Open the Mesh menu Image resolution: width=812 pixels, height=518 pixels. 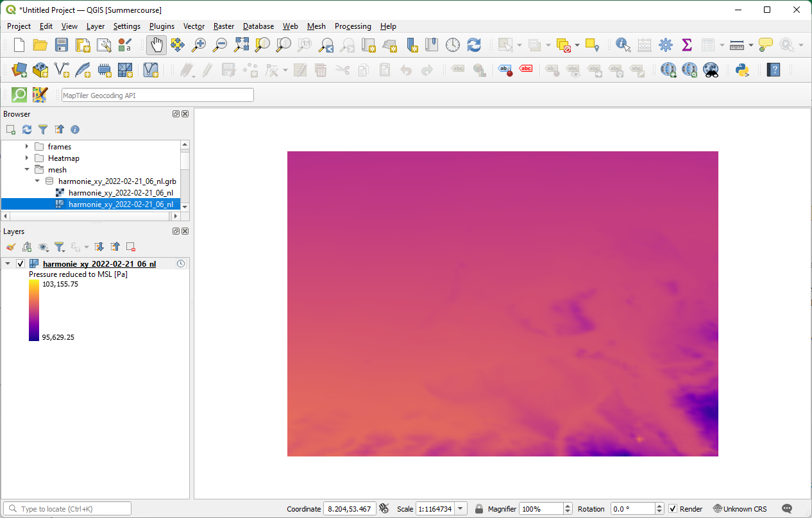(316, 26)
